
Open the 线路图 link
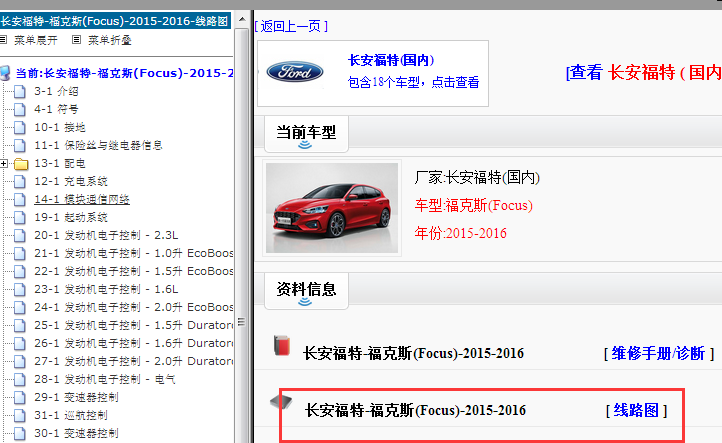636,410
